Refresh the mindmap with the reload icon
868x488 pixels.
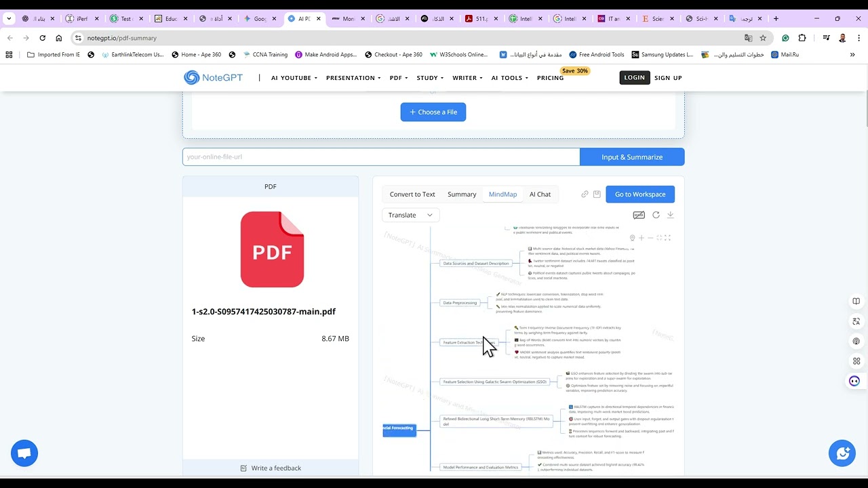tap(656, 215)
